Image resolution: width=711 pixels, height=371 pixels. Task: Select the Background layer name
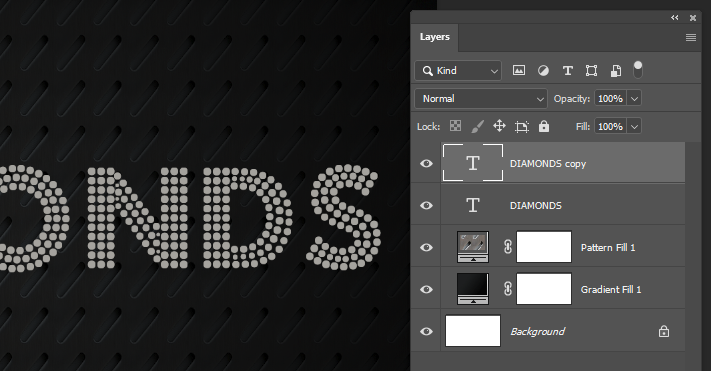tap(537, 332)
